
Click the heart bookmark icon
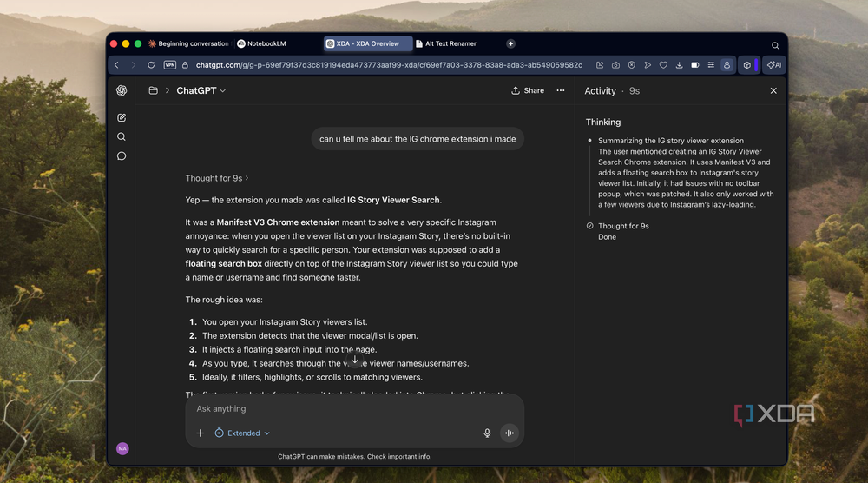tap(663, 65)
